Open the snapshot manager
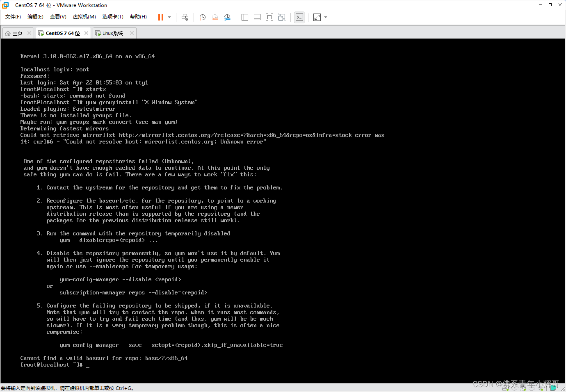The height and width of the screenshot is (392, 566). 227,17
